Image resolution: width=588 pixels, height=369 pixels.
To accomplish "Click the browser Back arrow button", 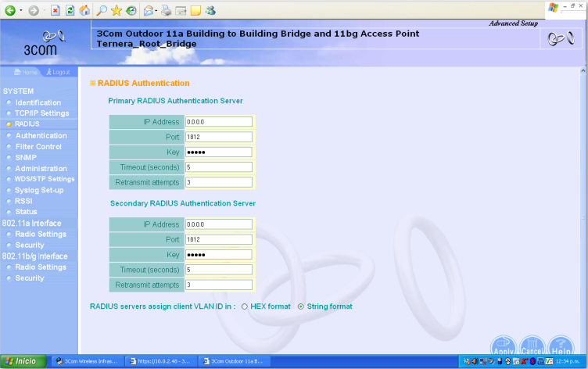I will pos(9,10).
